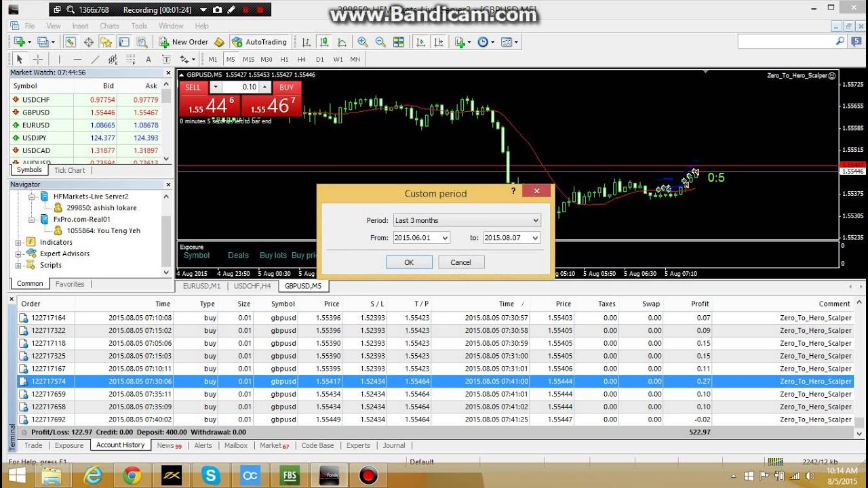The height and width of the screenshot is (488, 868).
Task: Select the Cursor arrow tool
Action: tap(20, 59)
